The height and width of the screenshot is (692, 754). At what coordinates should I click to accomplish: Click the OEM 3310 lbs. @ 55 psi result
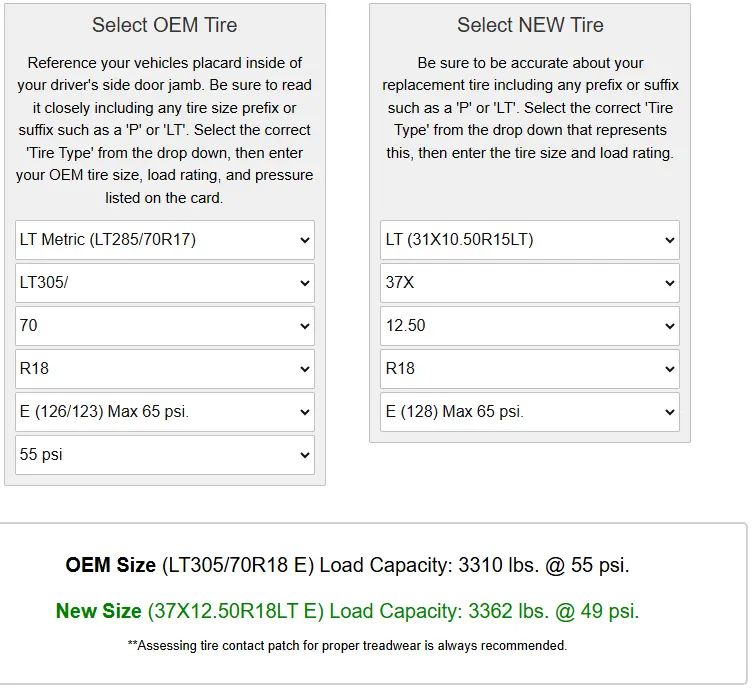coord(544,565)
